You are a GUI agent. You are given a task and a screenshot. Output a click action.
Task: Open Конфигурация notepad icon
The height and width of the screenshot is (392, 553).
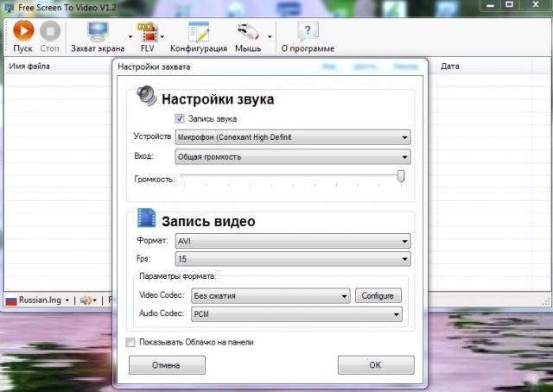click(199, 32)
